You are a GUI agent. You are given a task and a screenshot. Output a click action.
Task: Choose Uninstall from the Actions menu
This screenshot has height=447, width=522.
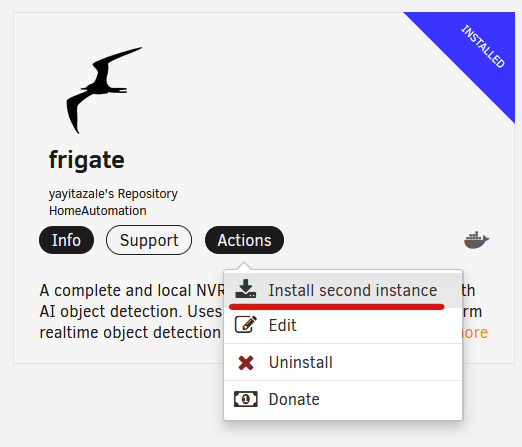coord(343,362)
